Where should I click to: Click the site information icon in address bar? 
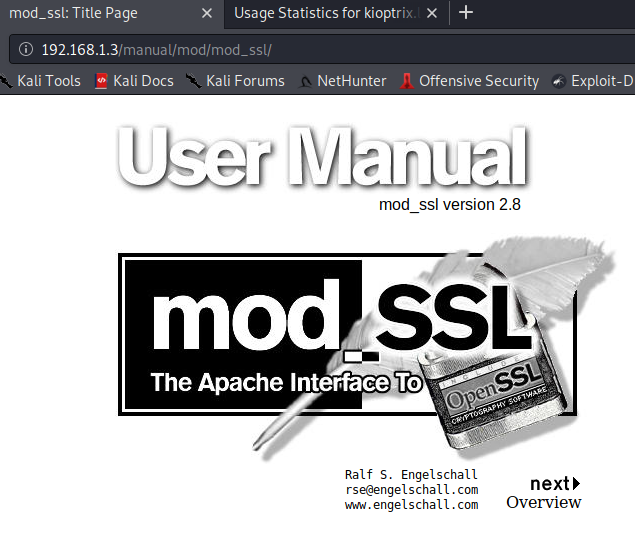26,49
